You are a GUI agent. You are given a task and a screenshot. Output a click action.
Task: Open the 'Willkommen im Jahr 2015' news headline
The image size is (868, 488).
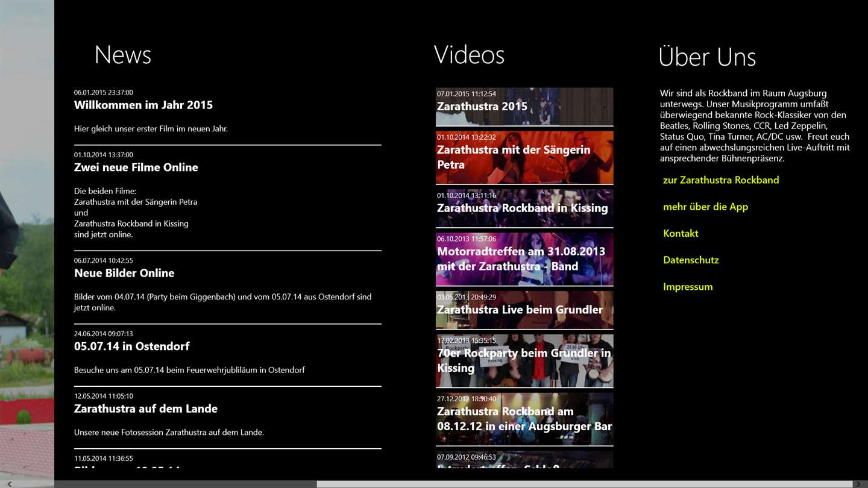[x=143, y=105]
